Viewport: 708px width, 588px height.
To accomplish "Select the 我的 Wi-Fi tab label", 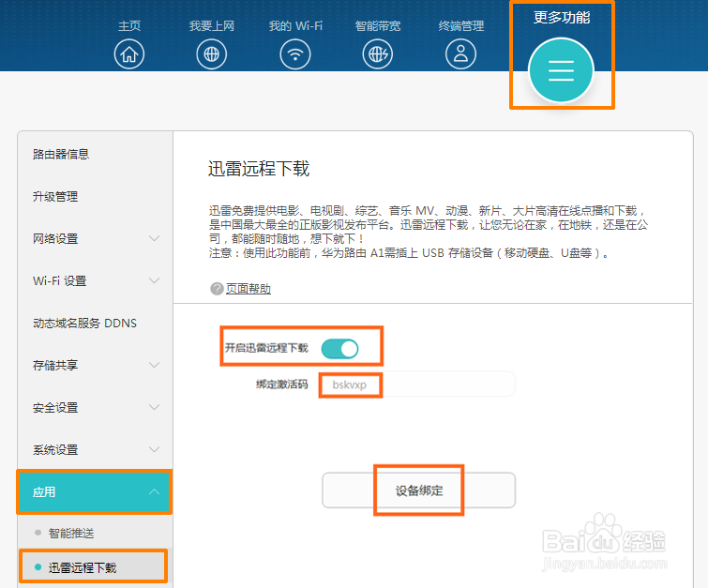I will coord(295,25).
